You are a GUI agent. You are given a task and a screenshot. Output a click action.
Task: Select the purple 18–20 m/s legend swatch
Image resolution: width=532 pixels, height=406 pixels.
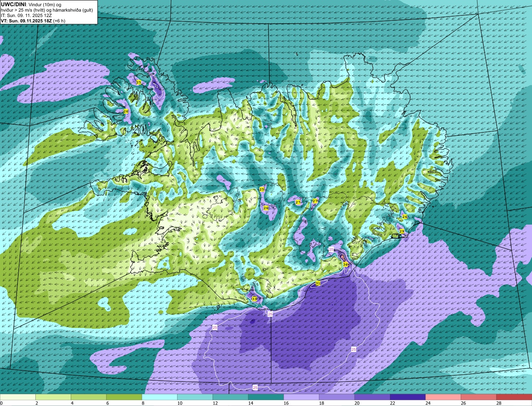pos(337,397)
